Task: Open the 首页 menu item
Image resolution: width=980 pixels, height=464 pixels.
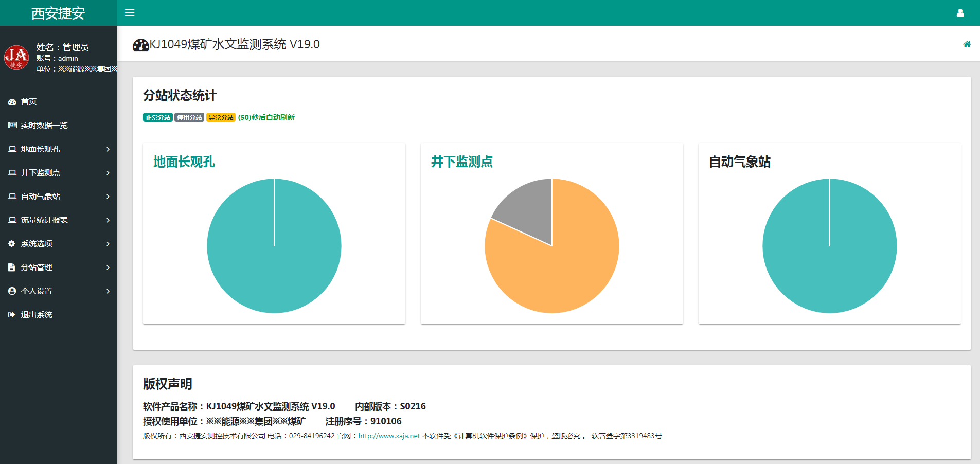Action: pos(59,102)
